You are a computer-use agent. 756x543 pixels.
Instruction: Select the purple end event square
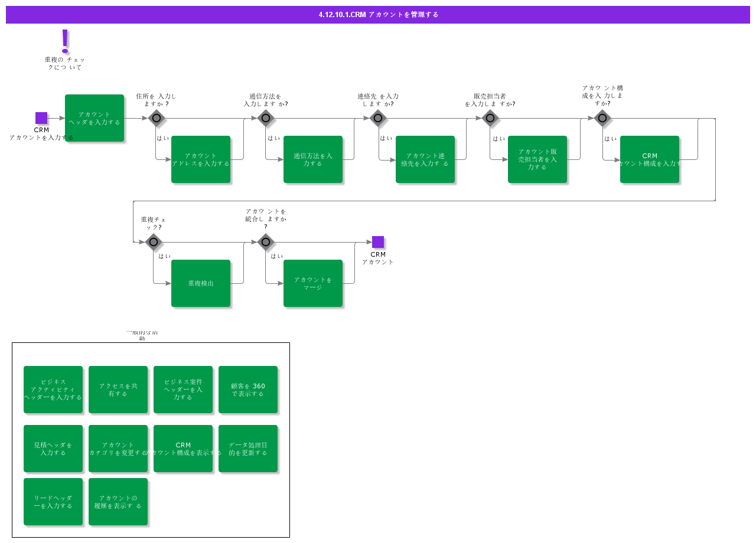click(x=378, y=242)
